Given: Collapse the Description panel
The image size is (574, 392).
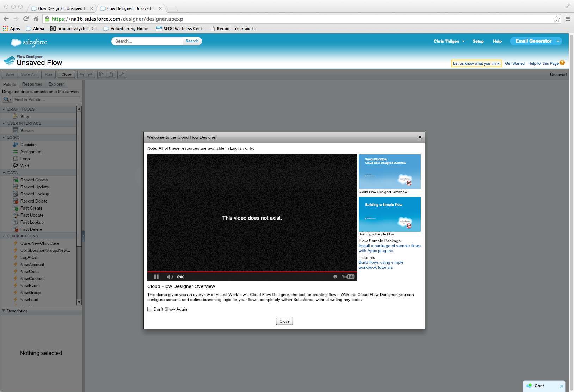Looking at the screenshot, I should 4,311.
